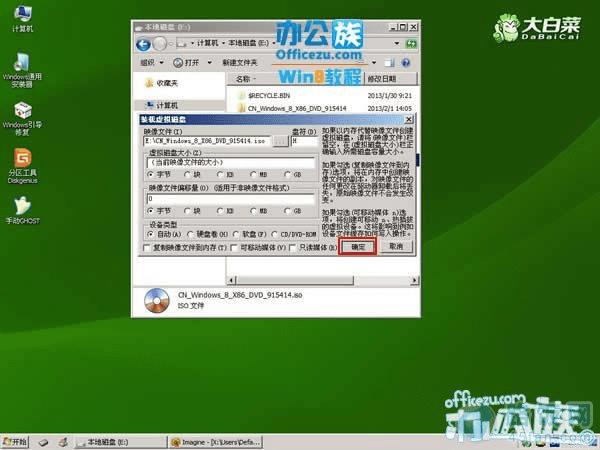This screenshot has width=600, height=450.
Task: Select 字节 under 虚拟磁盘大小
Action: tap(159, 174)
